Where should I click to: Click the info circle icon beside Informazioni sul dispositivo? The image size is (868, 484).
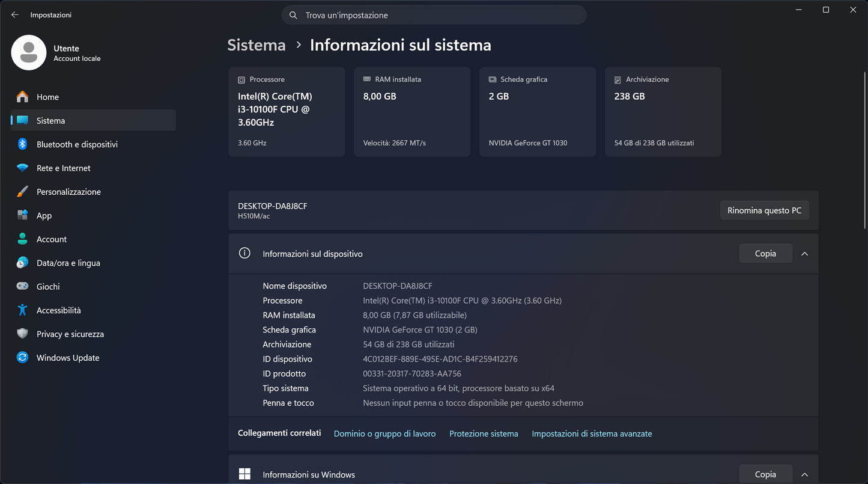pyautogui.click(x=244, y=253)
